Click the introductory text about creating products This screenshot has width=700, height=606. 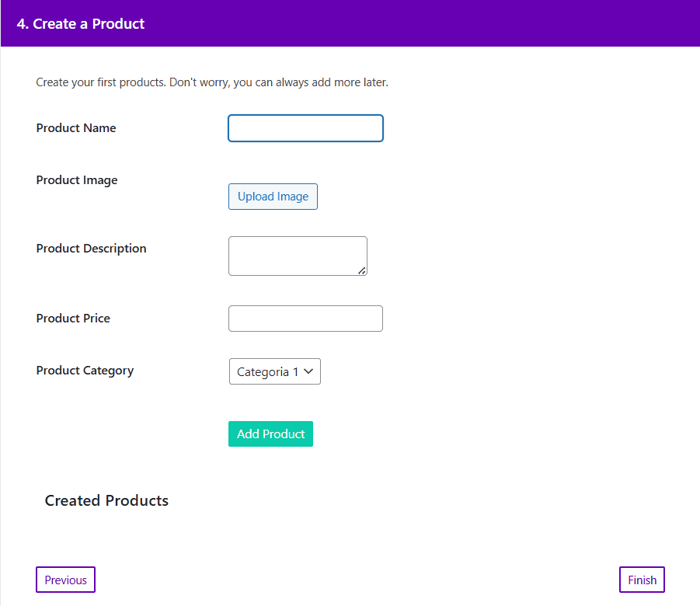[x=212, y=82]
